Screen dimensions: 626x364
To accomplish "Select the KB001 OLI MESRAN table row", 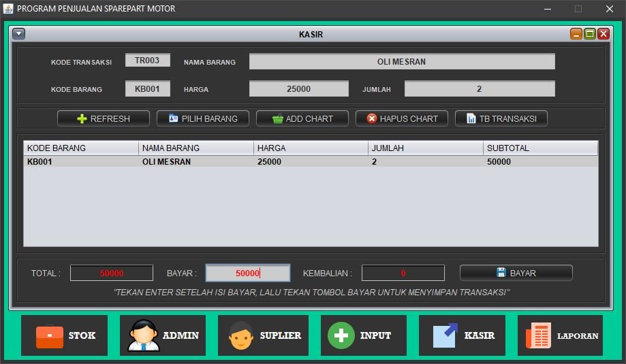I will click(311, 162).
